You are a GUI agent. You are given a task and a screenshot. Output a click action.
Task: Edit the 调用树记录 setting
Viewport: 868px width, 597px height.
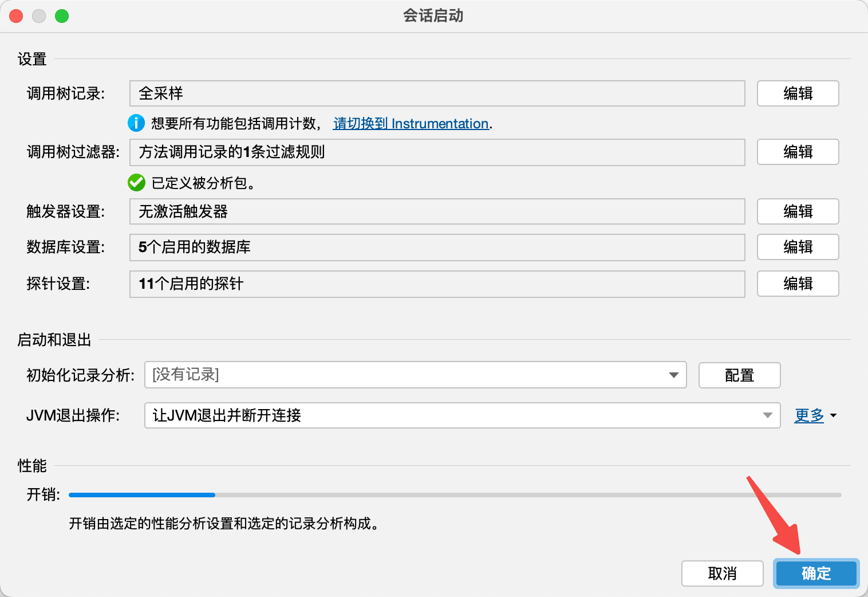point(798,93)
